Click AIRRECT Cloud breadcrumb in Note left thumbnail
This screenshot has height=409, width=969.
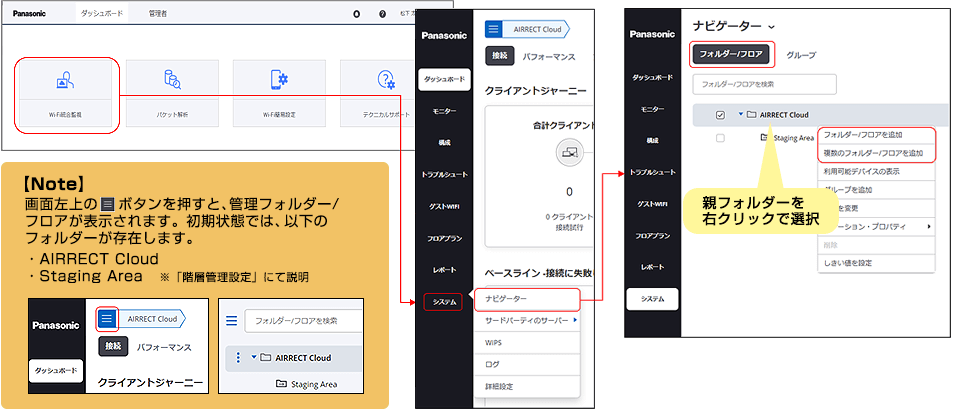coord(151,319)
